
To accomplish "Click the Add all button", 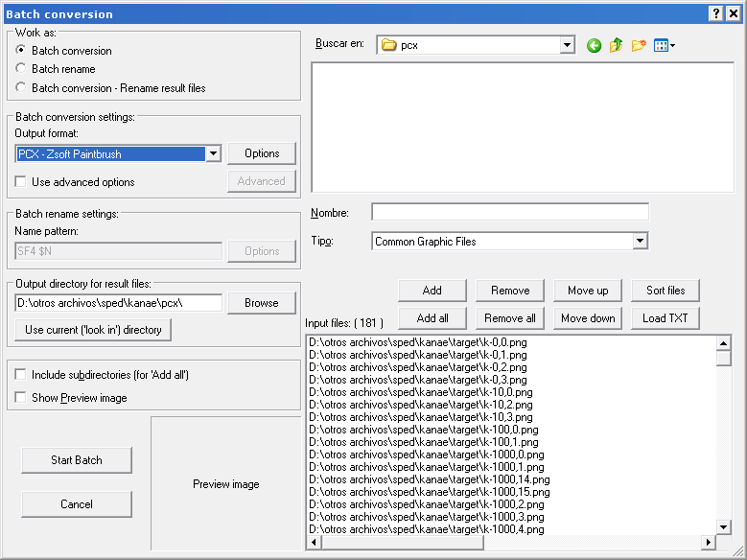I will tap(432, 318).
